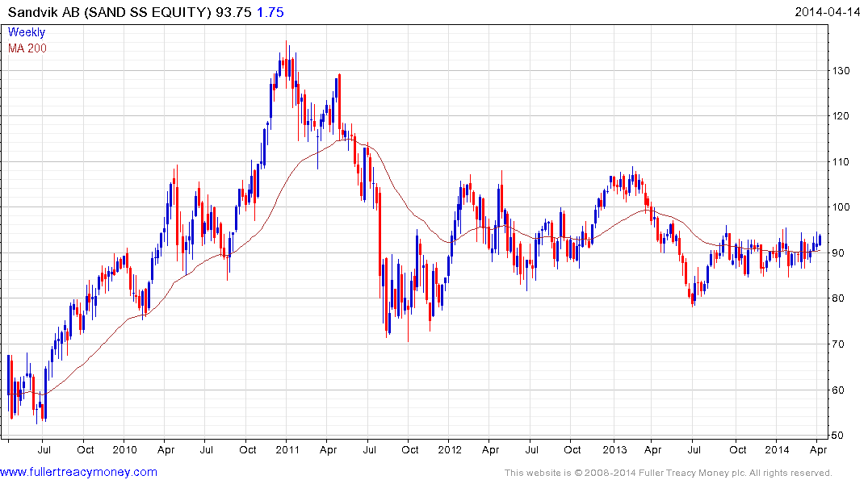
Task: Click the 2013 year axis label
Action: tap(614, 449)
